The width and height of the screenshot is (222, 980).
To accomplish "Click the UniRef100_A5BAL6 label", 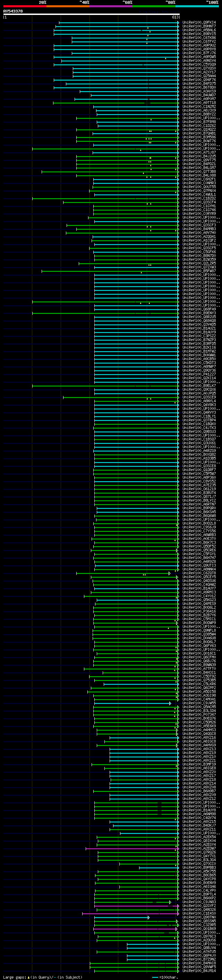I will pyautogui.click(x=199, y=30).
